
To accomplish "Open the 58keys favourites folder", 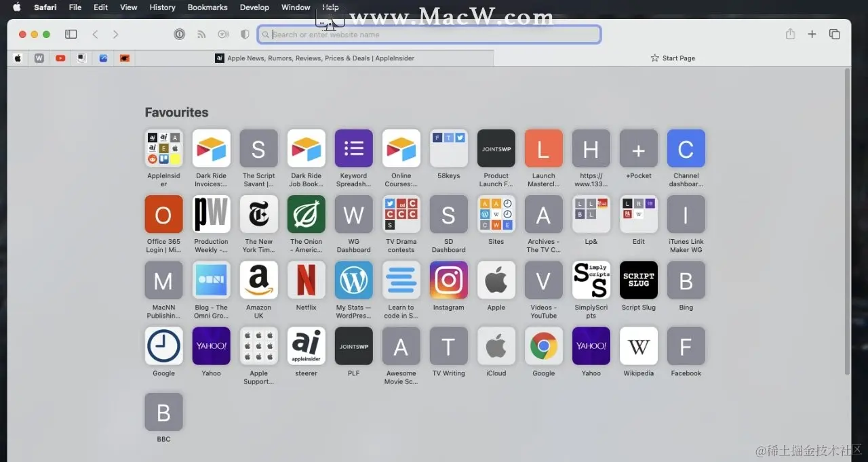I will click(x=448, y=148).
